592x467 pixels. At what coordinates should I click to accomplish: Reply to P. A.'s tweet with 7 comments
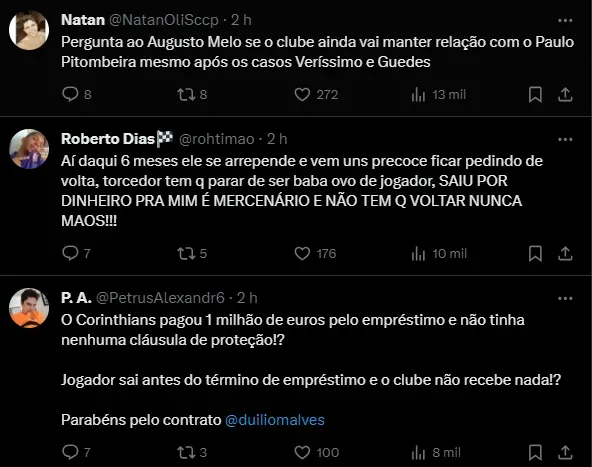click(x=70, y=452)
